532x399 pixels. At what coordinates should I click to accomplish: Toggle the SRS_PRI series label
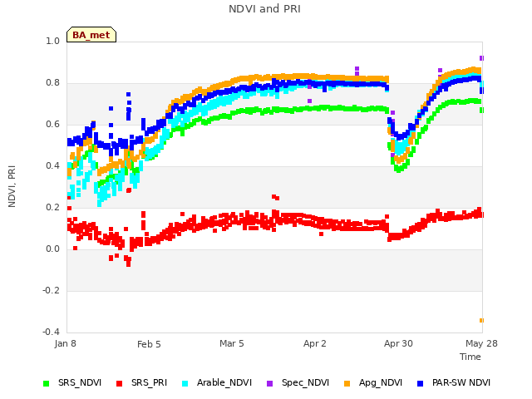coord(150,382)
